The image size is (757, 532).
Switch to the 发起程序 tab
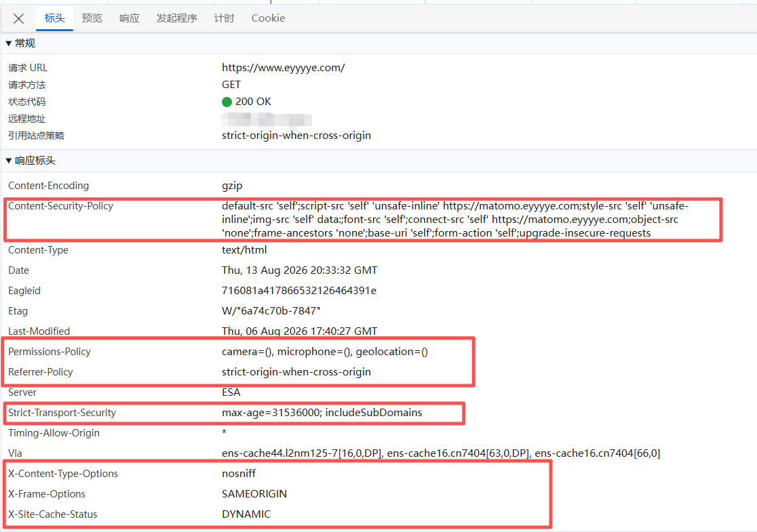point(176,18)
